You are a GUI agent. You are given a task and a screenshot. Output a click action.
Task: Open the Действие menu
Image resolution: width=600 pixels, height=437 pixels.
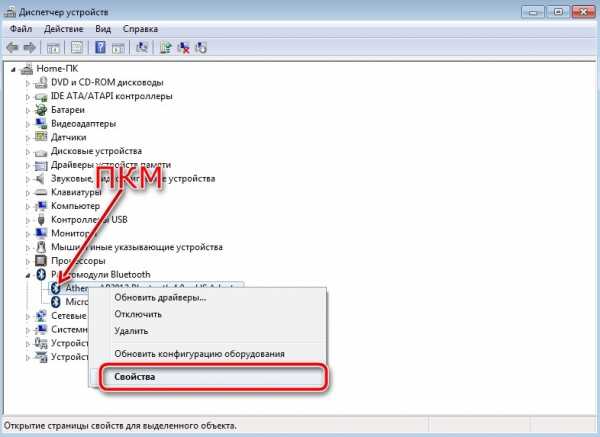[x=64, y=29]
